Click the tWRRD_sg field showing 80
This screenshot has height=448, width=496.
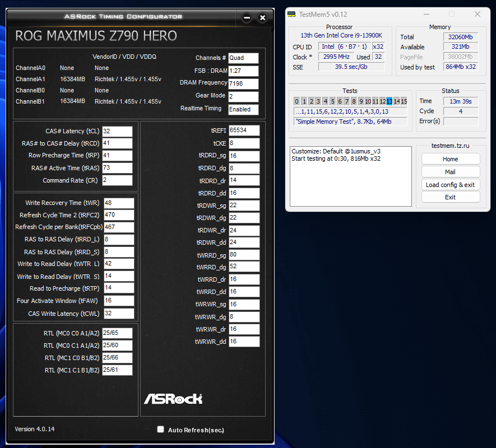244,255
